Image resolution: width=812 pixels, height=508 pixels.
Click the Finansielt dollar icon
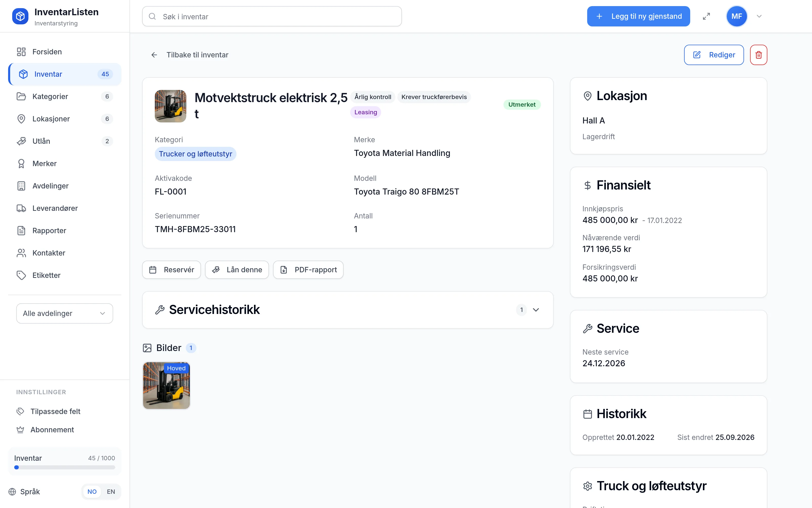(587, 185)
